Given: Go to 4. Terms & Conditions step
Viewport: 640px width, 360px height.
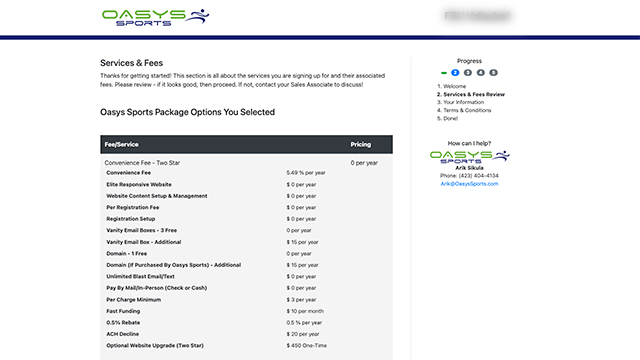Looking at the screenshot, I should coord(464,110).
